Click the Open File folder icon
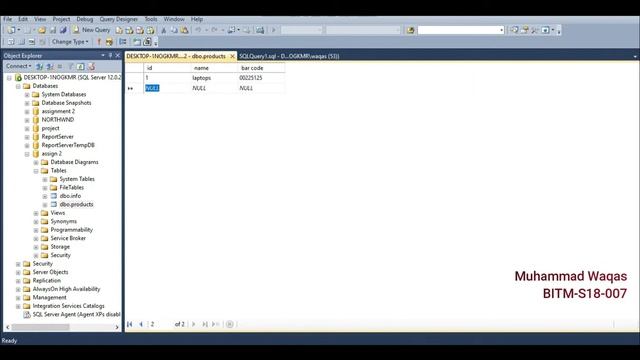This screenshot has height=360, width=640. [x=42, y=30]
